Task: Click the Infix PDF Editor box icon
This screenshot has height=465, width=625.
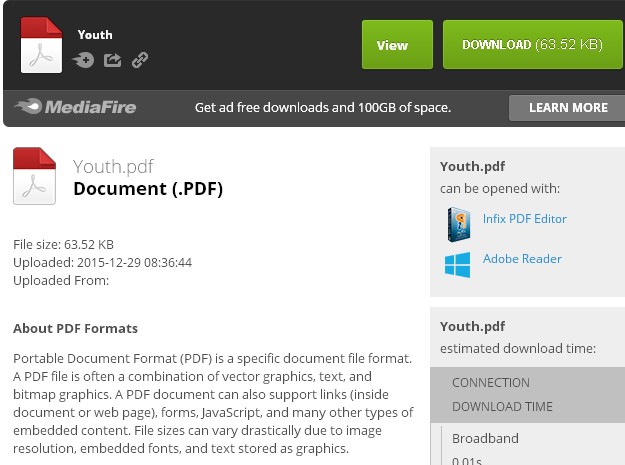Action: [458, 223]
